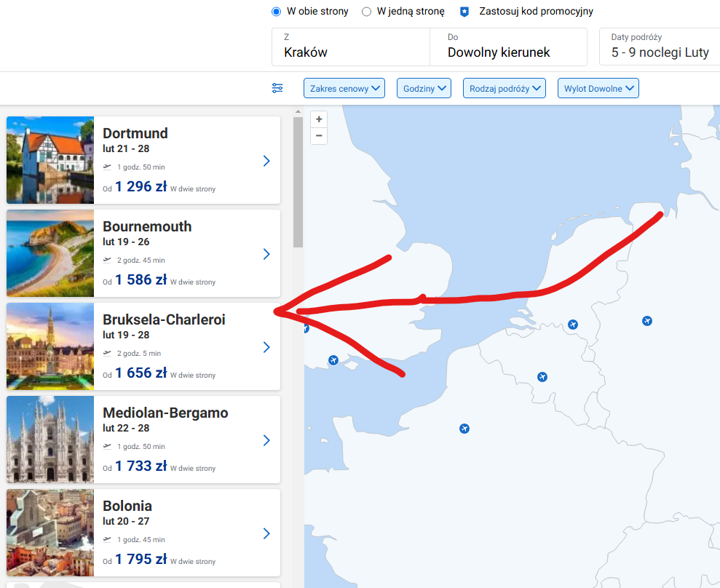Open Bolonia card arrow chevron
Screen dimensions: 720x588
coord(266,533)
